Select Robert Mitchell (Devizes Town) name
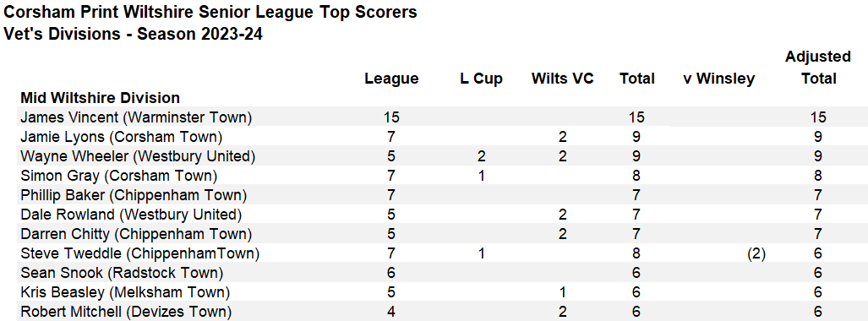Image resolution: width=868 pixels, height=321 pixels. [126, 313]
